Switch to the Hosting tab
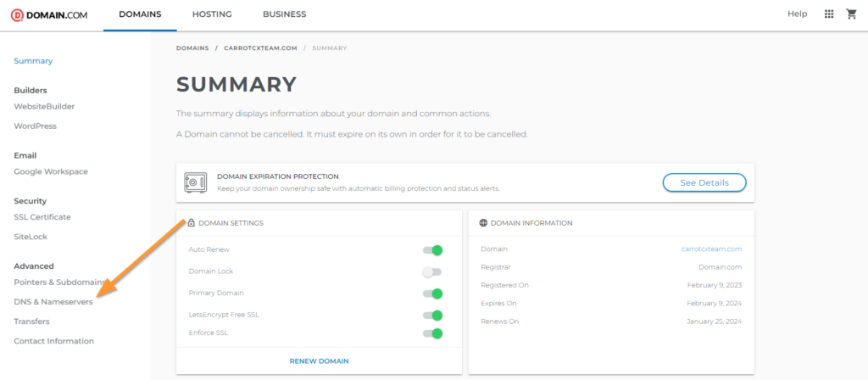 (x=212, y=14)
